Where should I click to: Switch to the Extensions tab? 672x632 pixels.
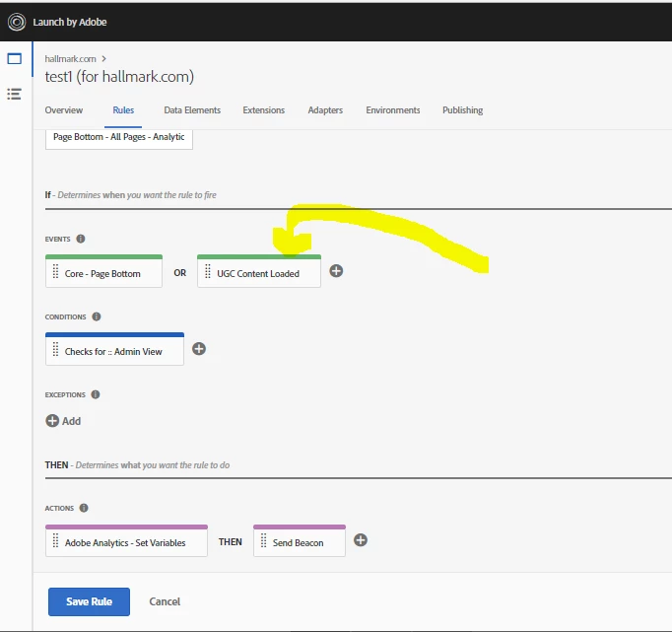click(x=263, y=110)
